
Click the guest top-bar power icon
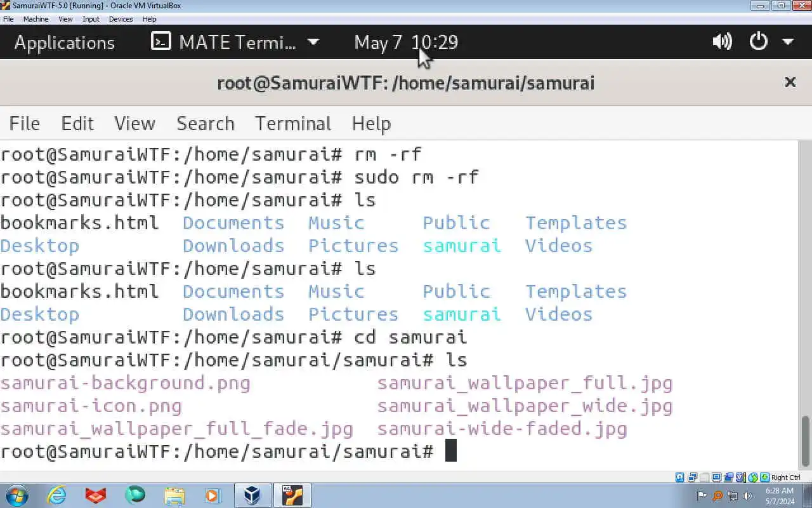tap(759, 42)
